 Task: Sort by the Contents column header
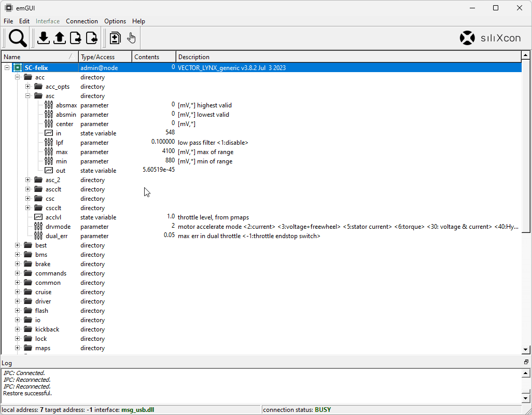(154, 57)
